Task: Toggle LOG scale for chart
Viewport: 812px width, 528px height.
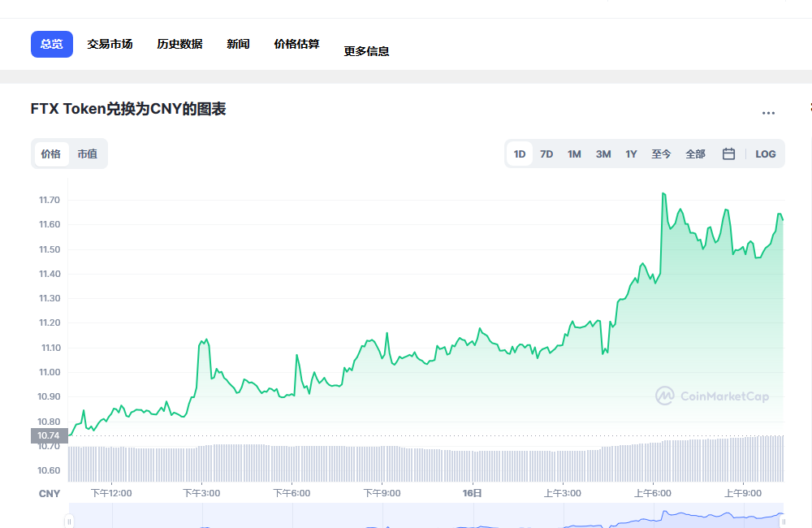Action: 766,154
